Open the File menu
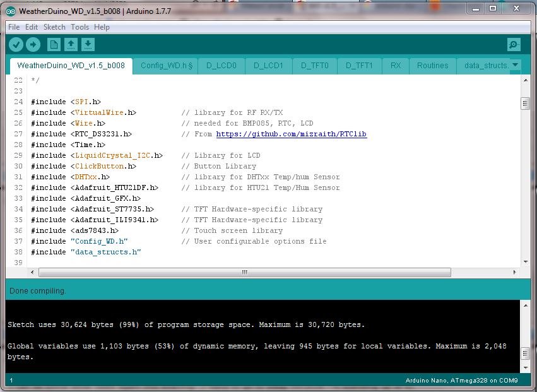This screenshot has height=392, width=537. (x=14, y=27)
